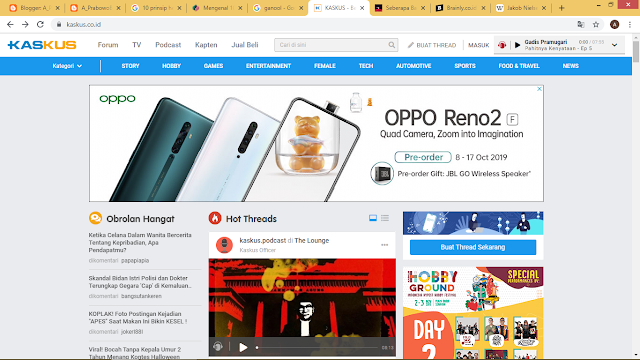Open the Kategori dropdown
Viewport: 640px width, 360px height.
tap(67, 66)
